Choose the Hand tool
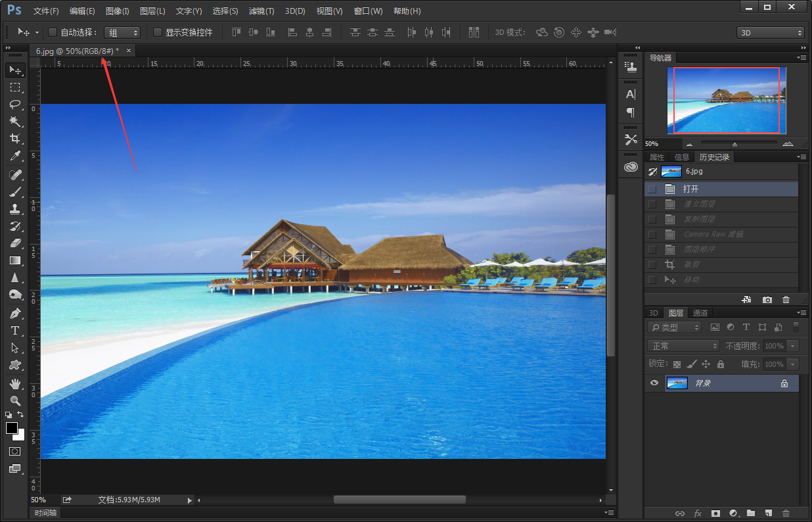This screenshot has width=812, height=522. (x=14, y=383)
